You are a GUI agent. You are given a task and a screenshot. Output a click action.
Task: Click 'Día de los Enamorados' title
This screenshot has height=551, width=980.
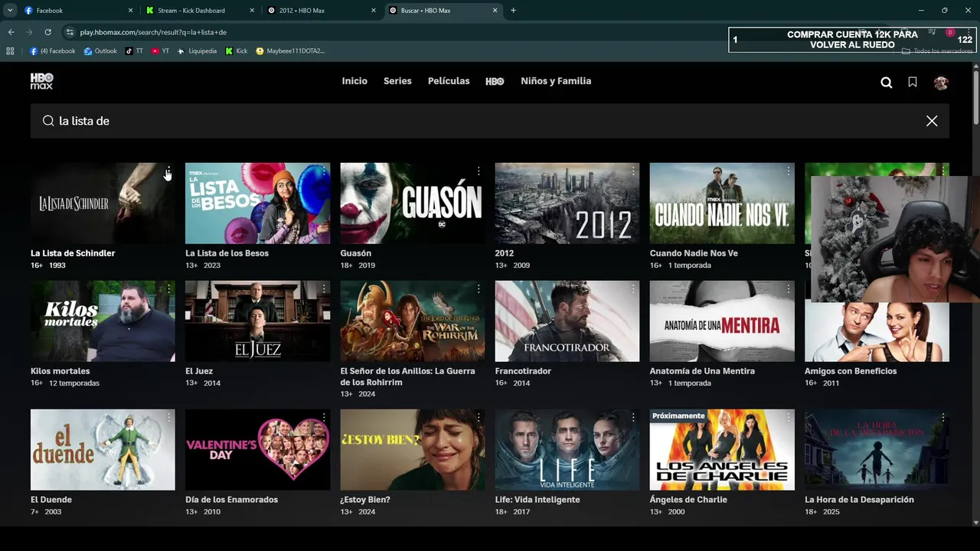[231, 500]
